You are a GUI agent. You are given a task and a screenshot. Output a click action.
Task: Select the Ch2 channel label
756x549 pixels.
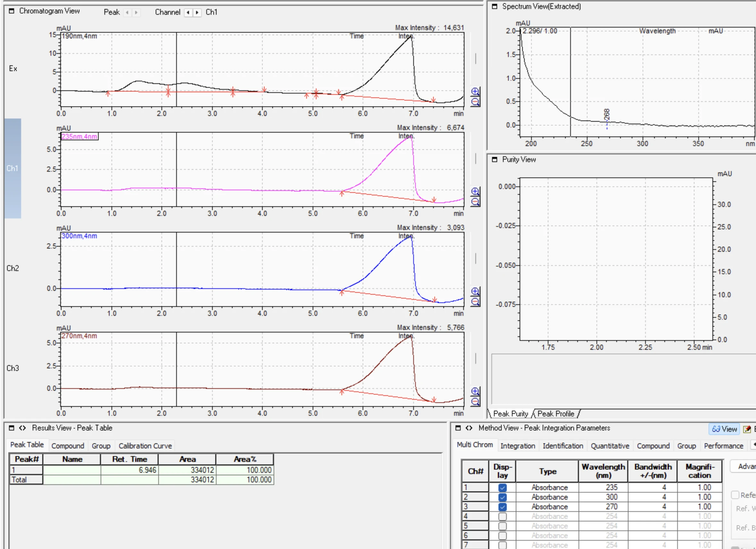point(13,268)
